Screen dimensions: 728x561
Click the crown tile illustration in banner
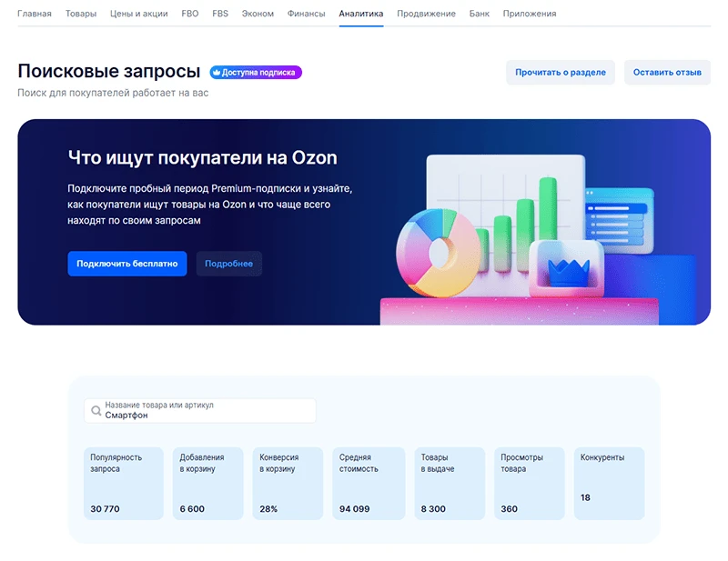566,268
